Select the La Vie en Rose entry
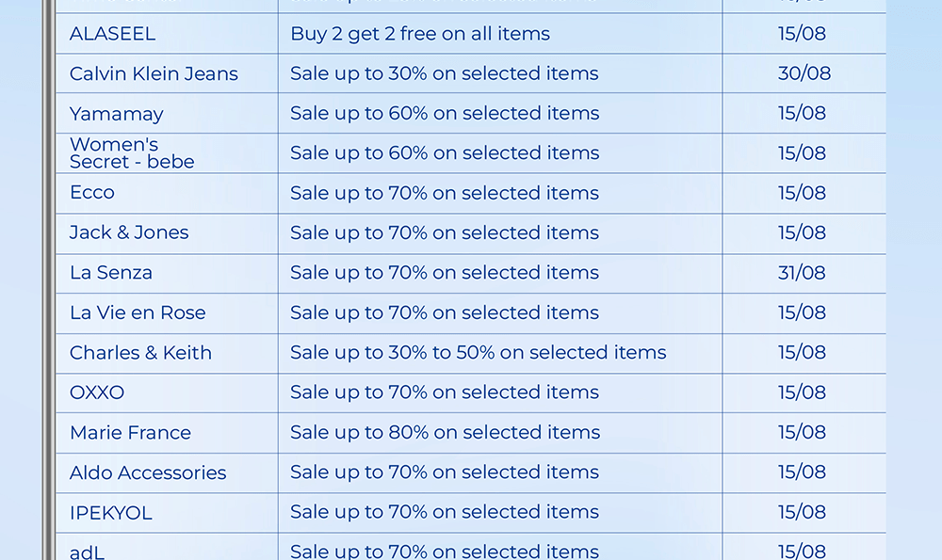942x560 pixels. [x=137, y=312]
